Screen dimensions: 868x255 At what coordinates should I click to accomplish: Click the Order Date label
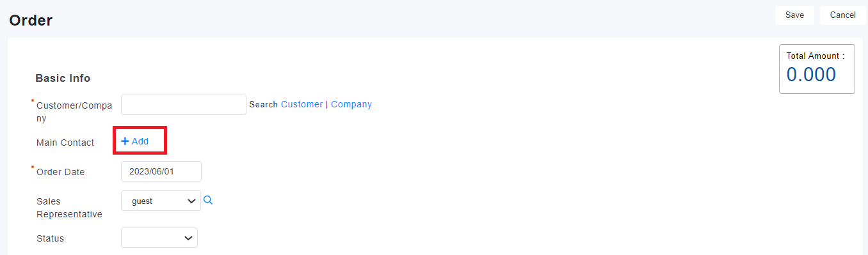60,172
